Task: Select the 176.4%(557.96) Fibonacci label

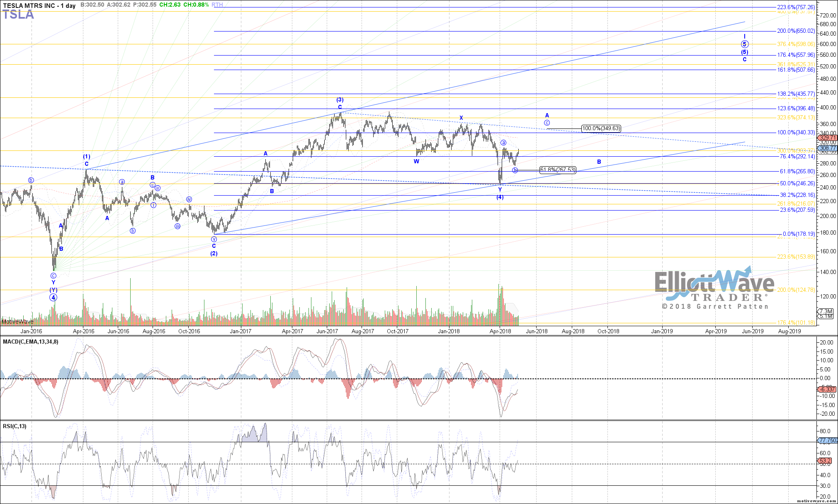Action: [796, 55]
